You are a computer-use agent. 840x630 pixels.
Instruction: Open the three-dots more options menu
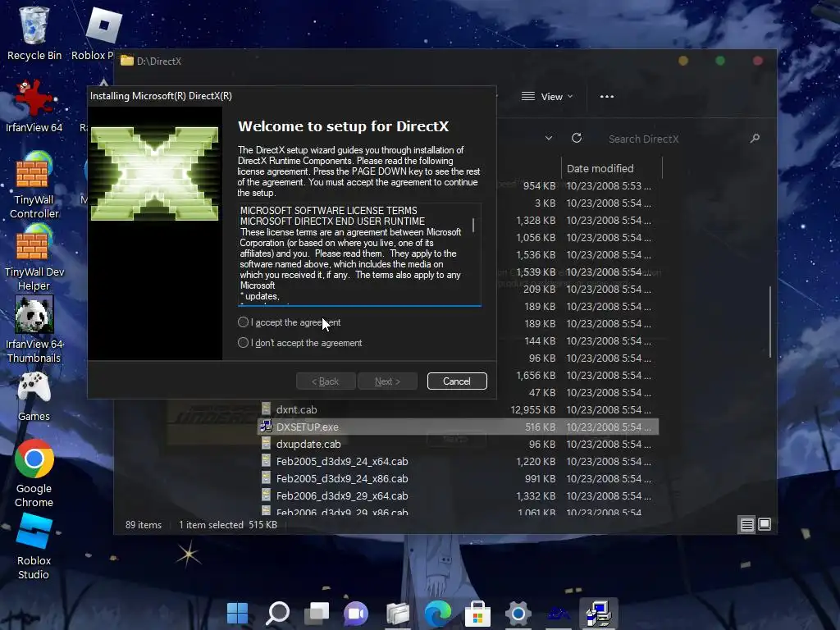click(x=606, y=97)
